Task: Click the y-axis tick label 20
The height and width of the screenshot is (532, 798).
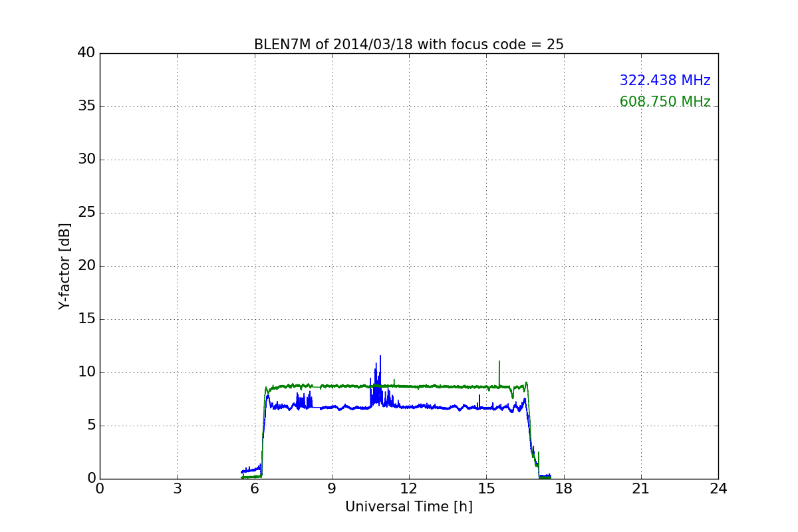Action: (x=86, y=266)
